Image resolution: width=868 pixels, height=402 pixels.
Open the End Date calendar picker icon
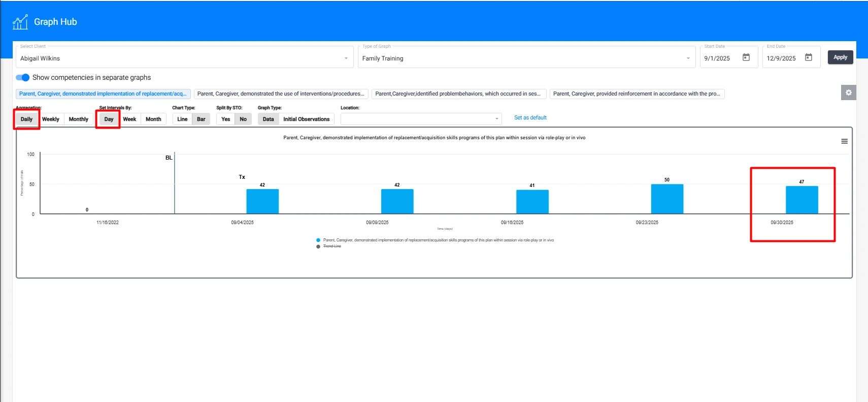coord(809,57)
